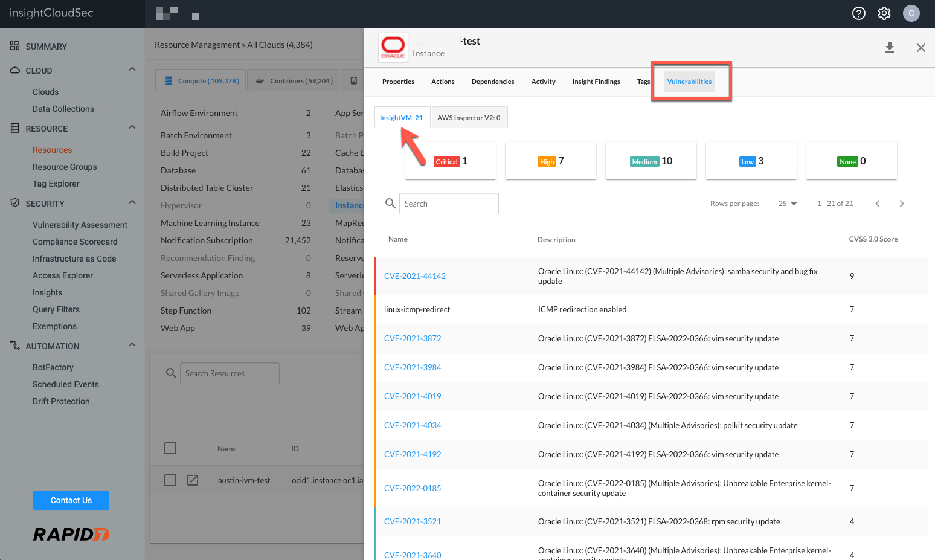Filter by None severity card

coord(852,161)
